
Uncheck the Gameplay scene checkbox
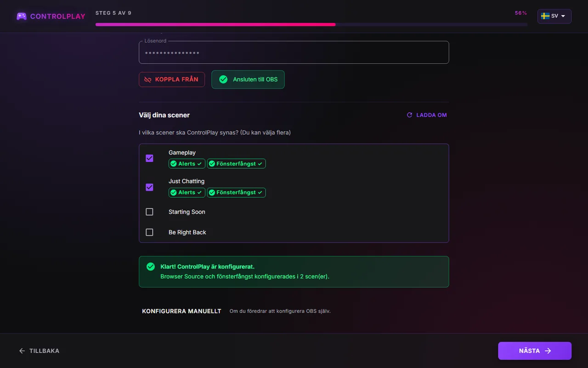[149, 158]
